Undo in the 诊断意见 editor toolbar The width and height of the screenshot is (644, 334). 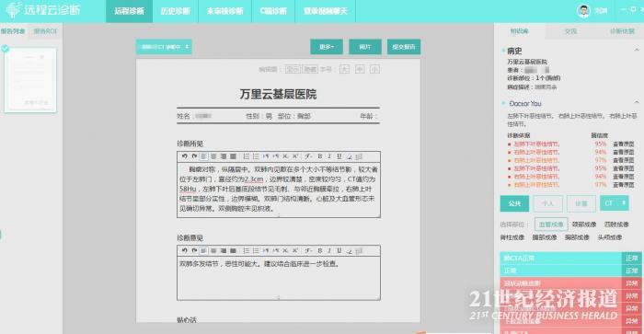(x=184, y=250)
